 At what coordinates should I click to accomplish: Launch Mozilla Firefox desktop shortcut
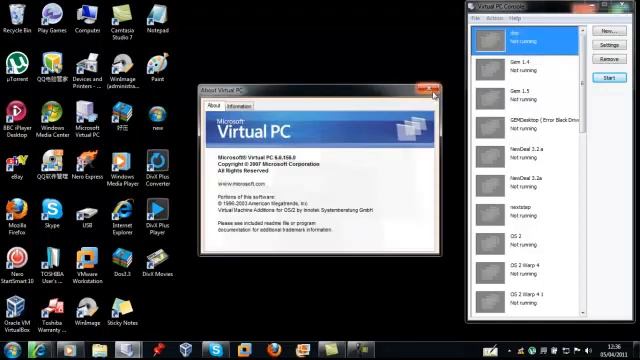(x=17, y=217)
